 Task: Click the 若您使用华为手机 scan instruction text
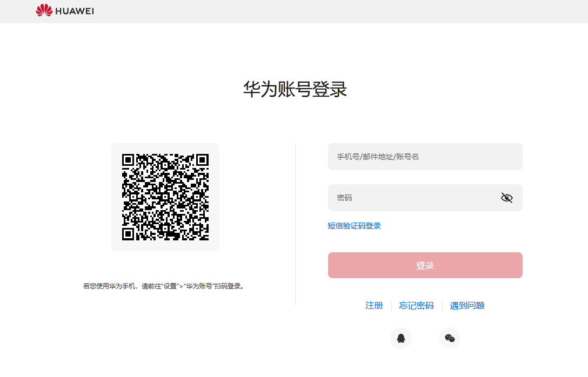pyautogui.click(x=164, y=286)
